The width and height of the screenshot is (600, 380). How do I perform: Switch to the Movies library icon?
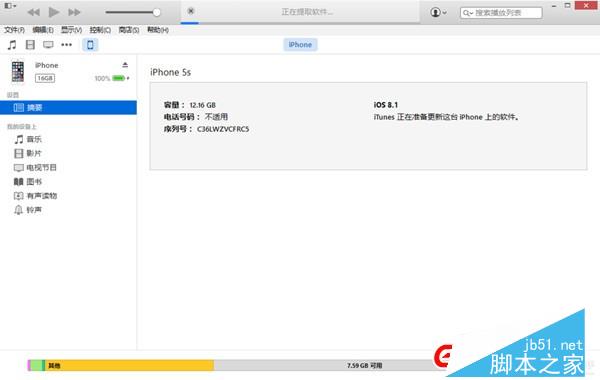30,45
